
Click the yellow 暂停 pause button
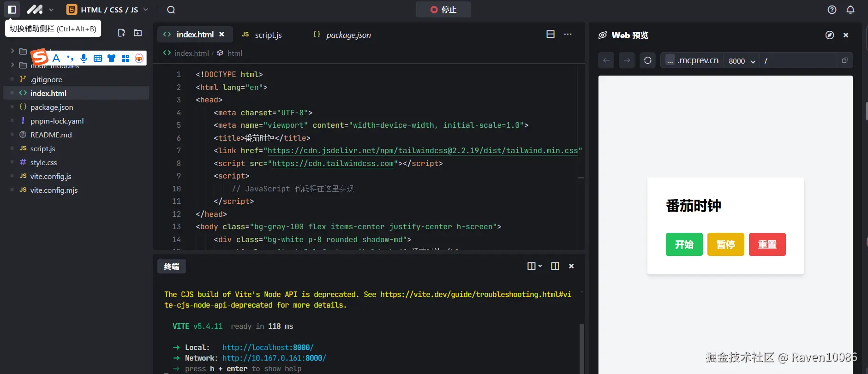726,244
